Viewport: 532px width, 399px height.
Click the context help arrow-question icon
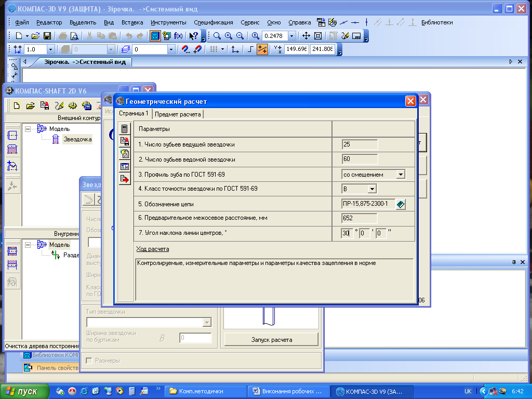pos(193,36)
